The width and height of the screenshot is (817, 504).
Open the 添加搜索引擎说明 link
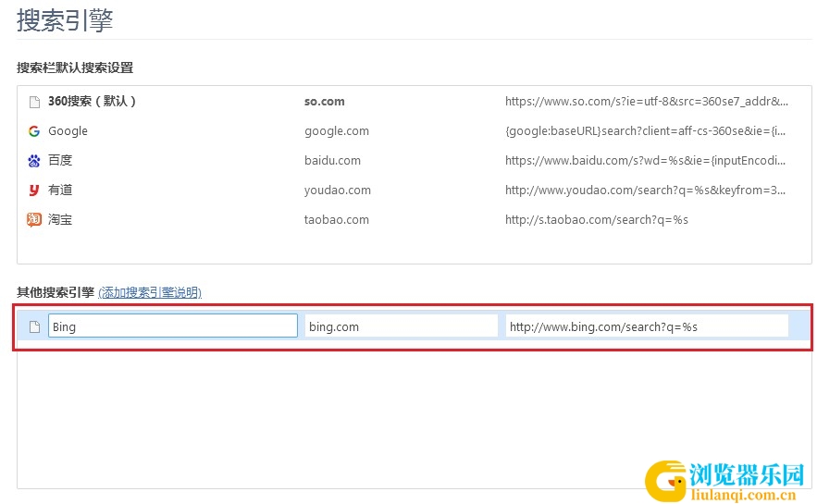150,292
